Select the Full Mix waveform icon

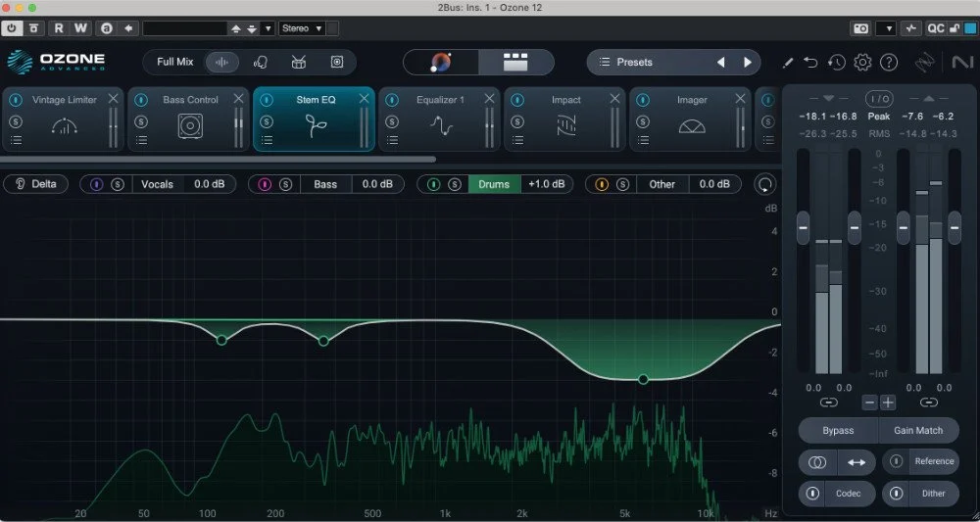(222, 62)
